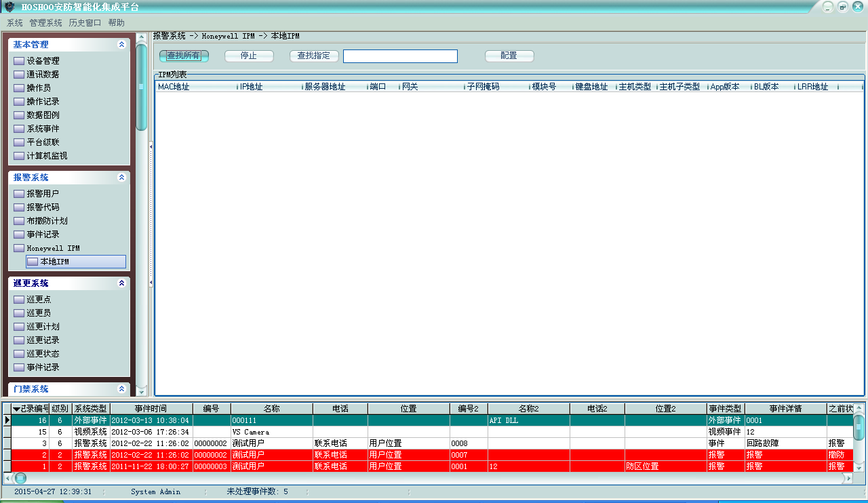Open the 历史窗口 menu
The height and width of the screenshot is (503, 868).
85,23
